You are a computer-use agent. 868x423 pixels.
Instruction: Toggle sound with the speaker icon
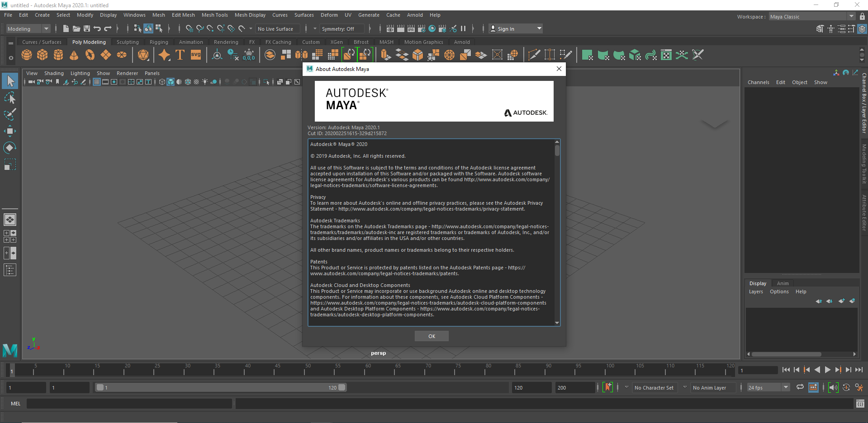(x=833, y=387)
